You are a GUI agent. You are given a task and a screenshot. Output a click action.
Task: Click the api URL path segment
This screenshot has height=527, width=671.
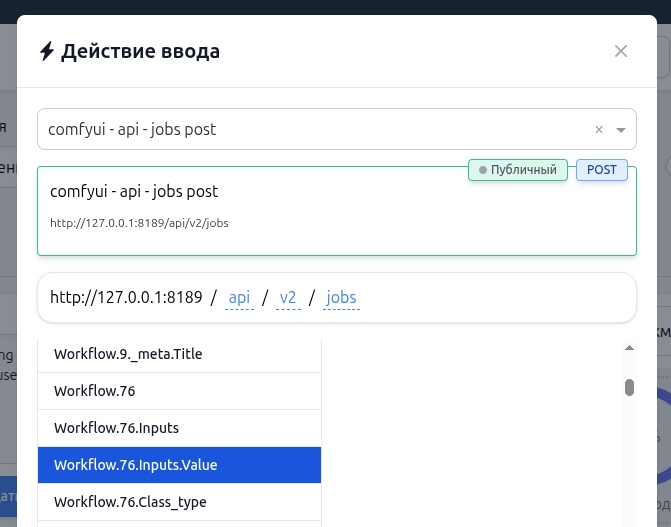(x=239, y=298)
